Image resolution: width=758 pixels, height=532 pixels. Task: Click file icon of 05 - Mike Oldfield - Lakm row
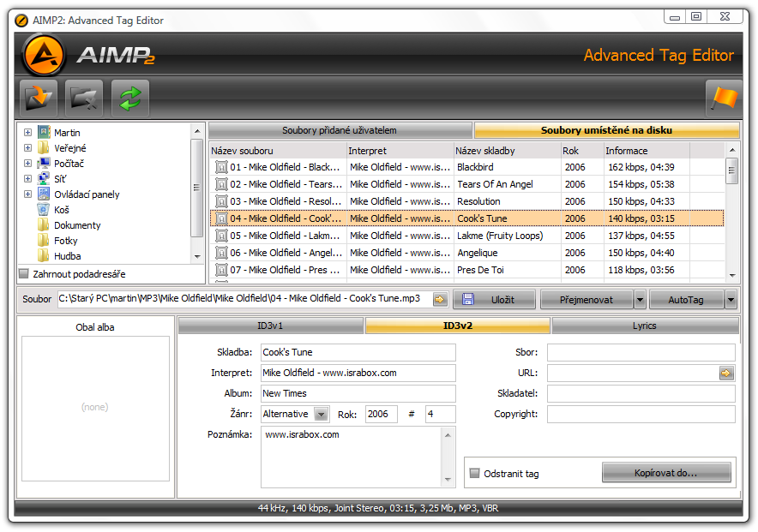click(x=221, y=236)
